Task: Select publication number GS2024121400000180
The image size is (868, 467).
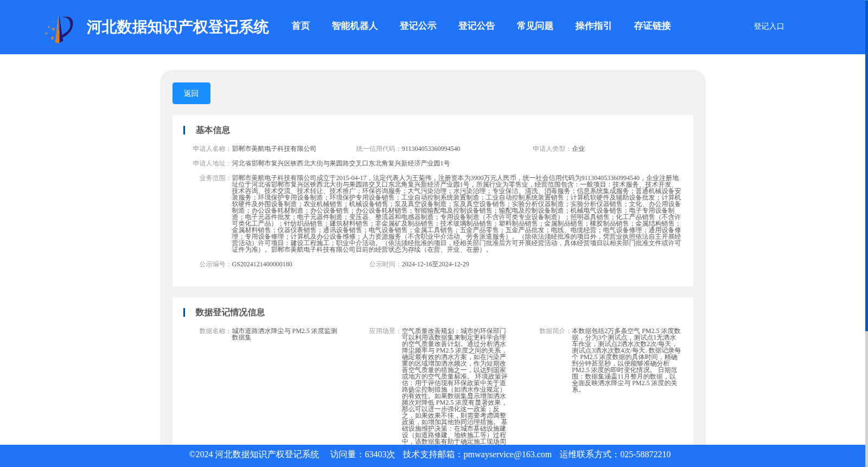Action: coord(262,264)
